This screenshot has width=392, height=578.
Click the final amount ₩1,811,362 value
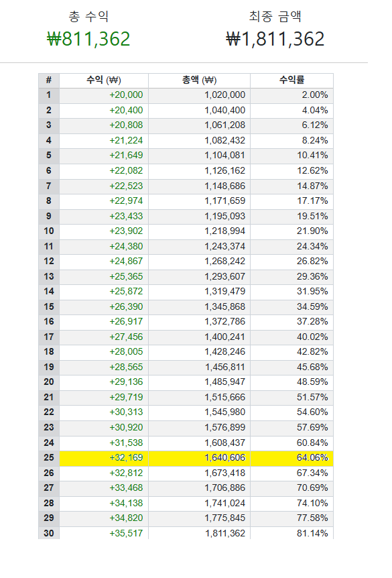pyautogui.click(x=275, y=39)
